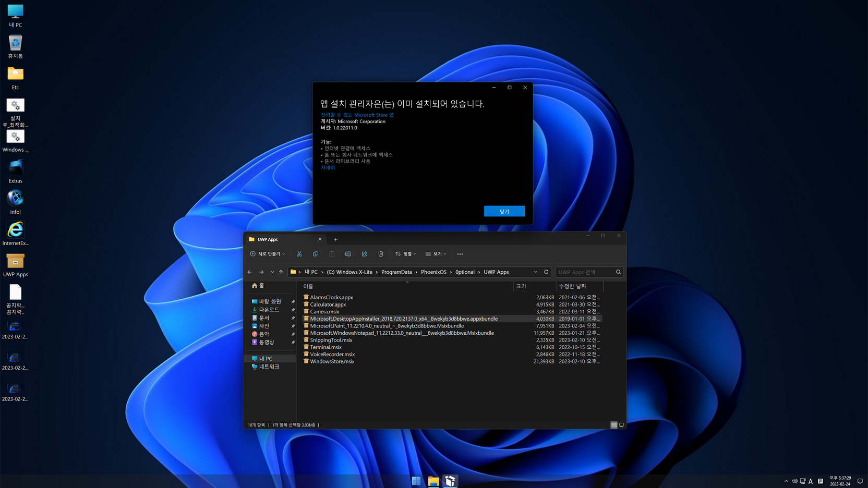Go forward with the right arrow button
Image resolution: width=868 pixels, height=488 pixels.
pos(261,272)
